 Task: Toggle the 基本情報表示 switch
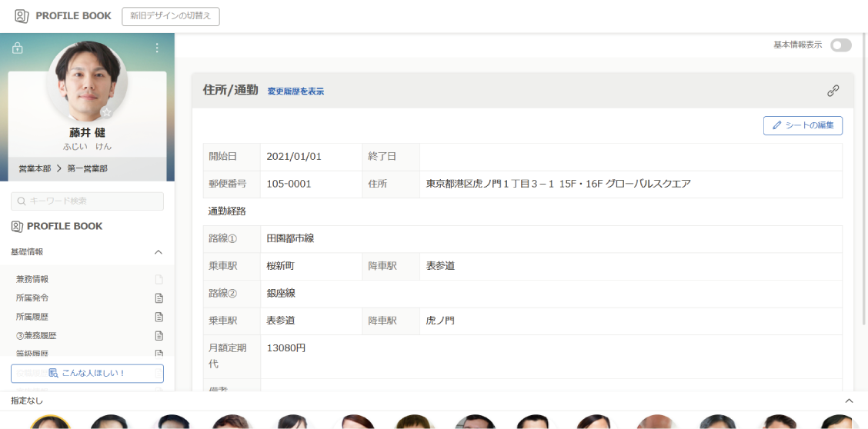(x=840, y=45)
